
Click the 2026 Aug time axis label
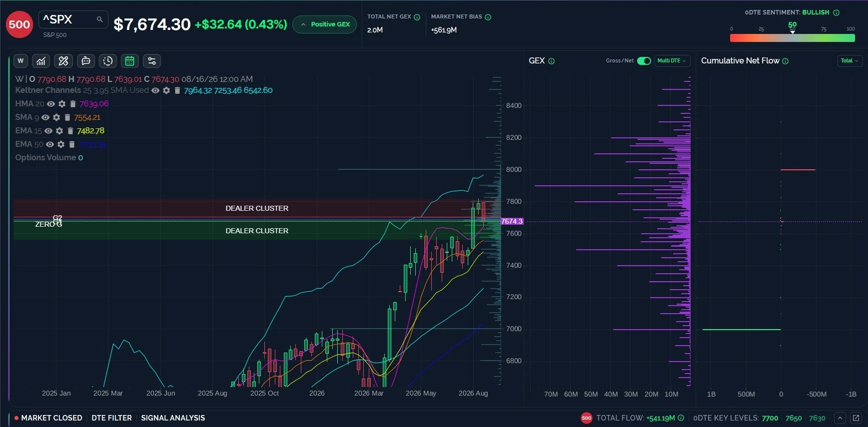point(473,394)
